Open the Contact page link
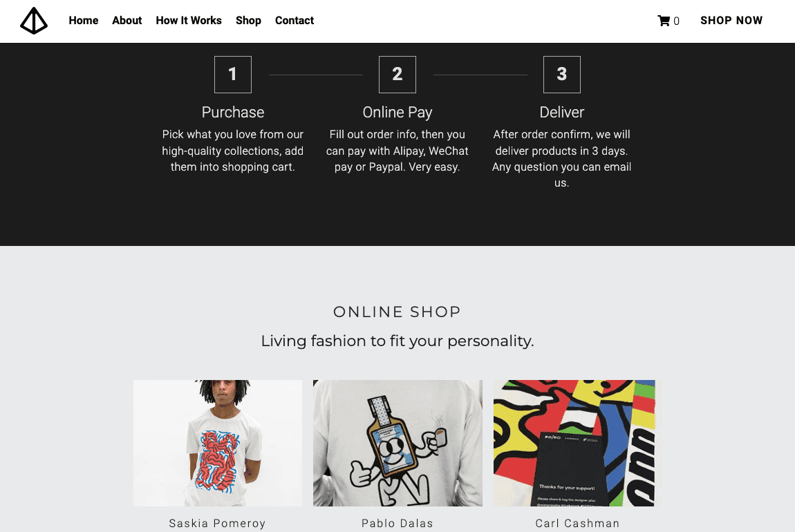The height and width of the screenshot is (532, 795). coord(294,21)
